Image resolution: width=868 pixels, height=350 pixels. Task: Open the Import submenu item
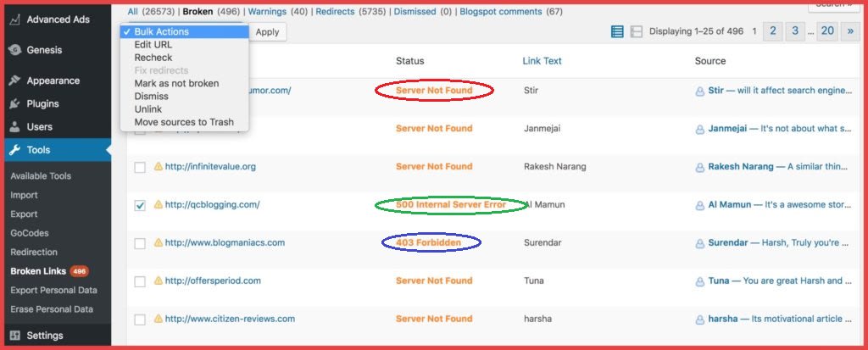click(24, 195)
